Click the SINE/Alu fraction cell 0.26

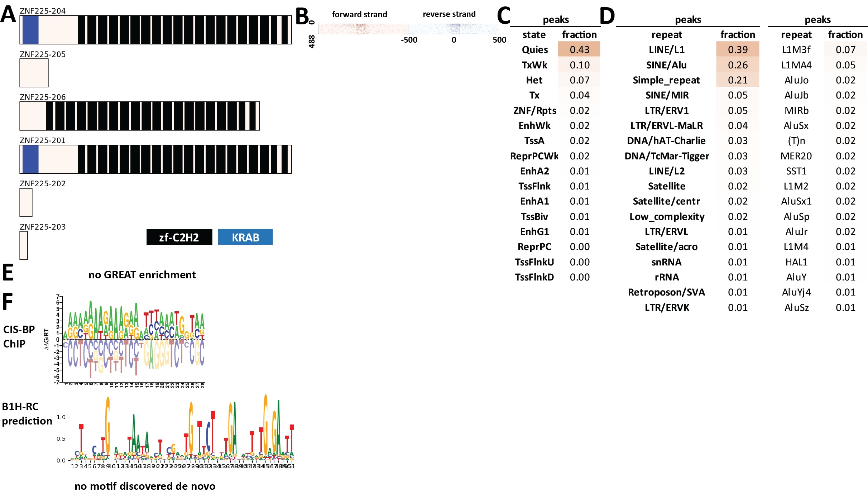click(737, 65)
